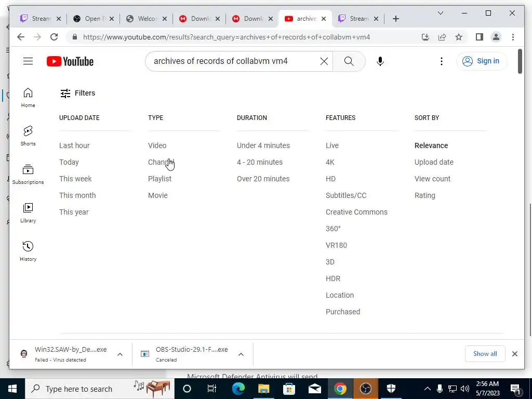Click the magnifier search button

tap(349, 61)
